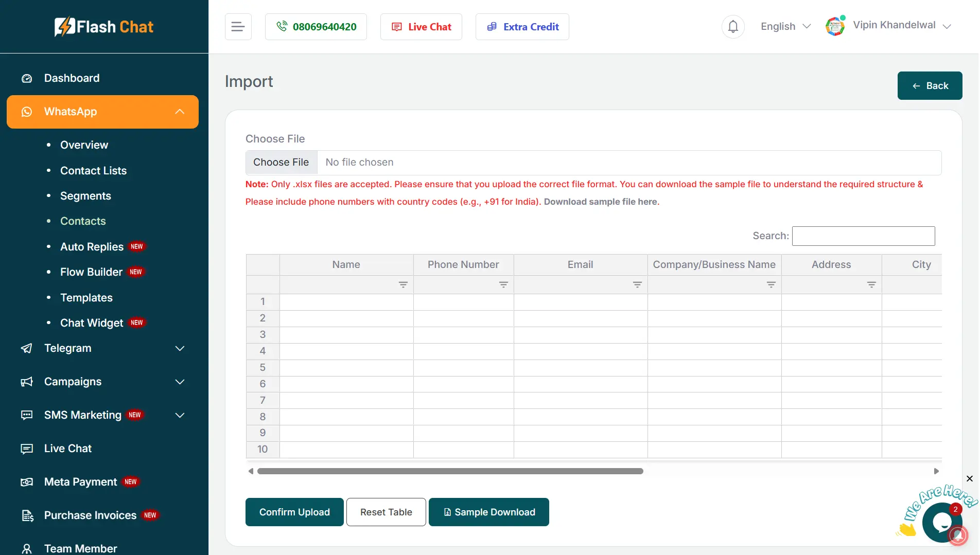Close the We Are Here chat popup
This screenshot has height=555, width=980.
tap(970, 479)
